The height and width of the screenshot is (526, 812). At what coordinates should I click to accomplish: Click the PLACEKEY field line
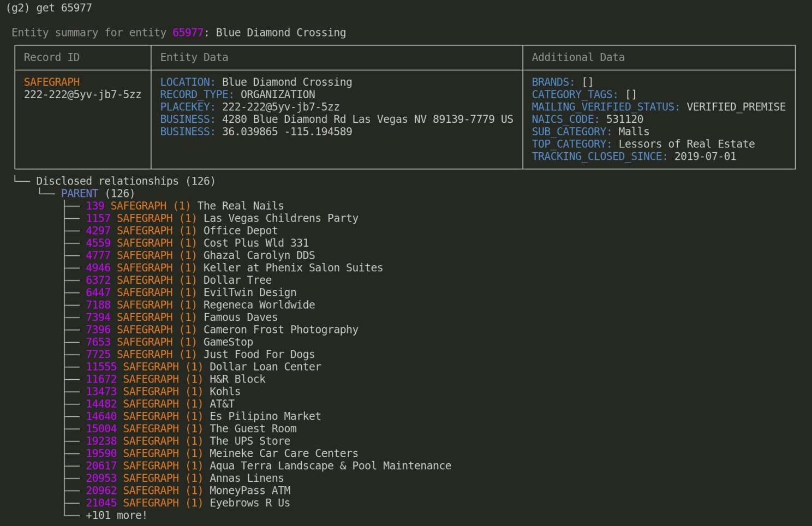250,107
